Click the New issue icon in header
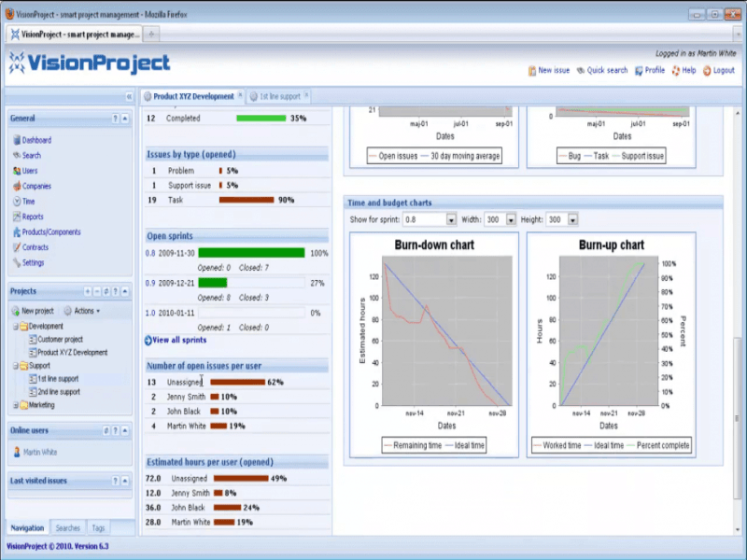 [x=531, y=70]
